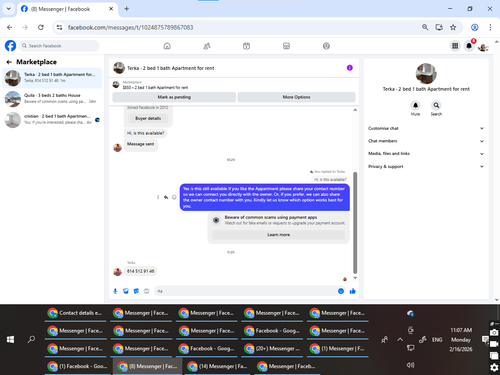Choose a GIF icon in composer
Viewport: 500px width, 375px height.
click(x=146, y=291)
